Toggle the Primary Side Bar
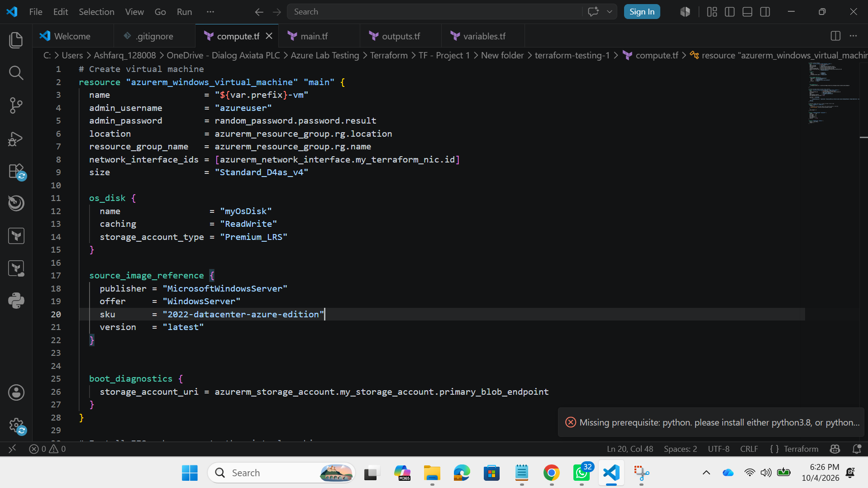This screenshot has height=488, width=868. tap(730, 12)
